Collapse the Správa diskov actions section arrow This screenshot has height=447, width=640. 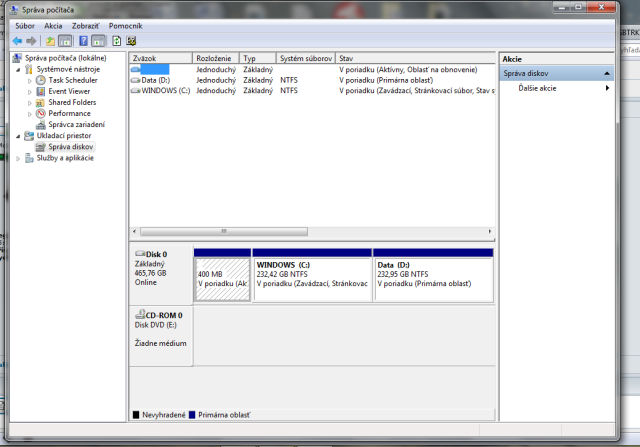pyautogui.click(x=607, y=73)
